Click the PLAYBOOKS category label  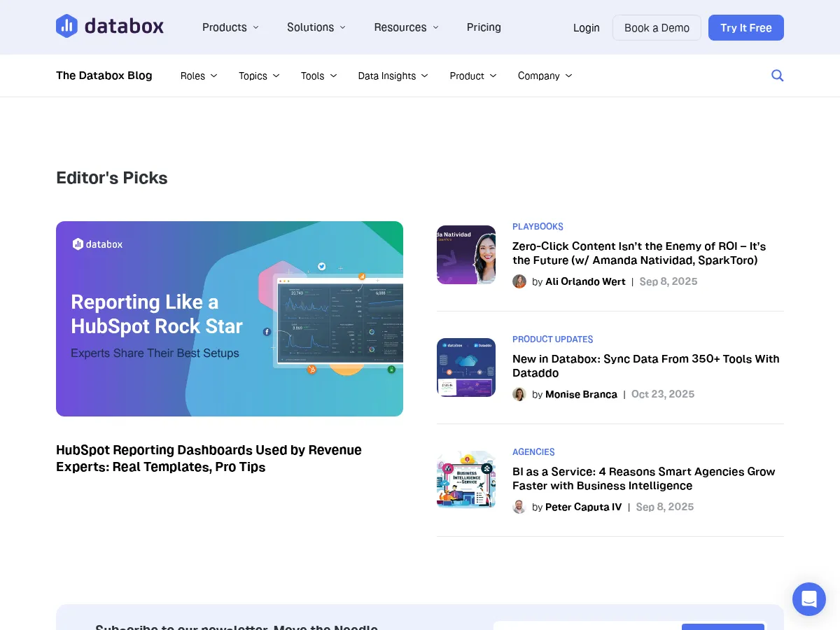pos(538,226)
